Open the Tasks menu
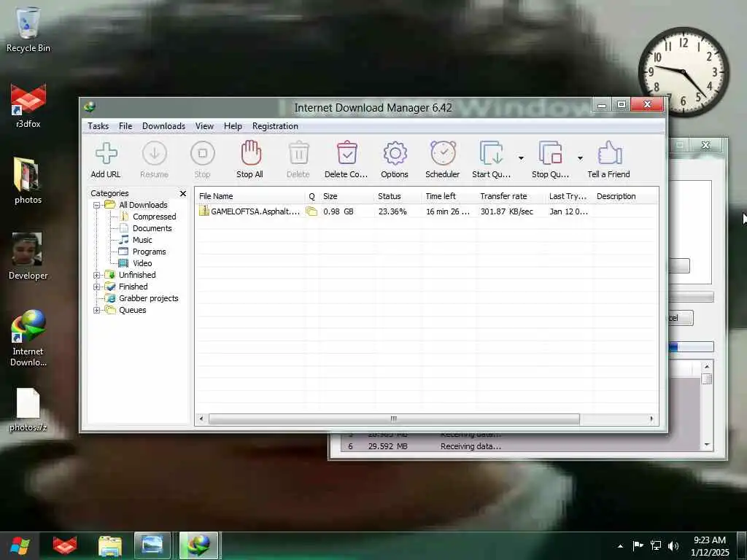This screenshot has width=747, height=560. tap(98, 126)
